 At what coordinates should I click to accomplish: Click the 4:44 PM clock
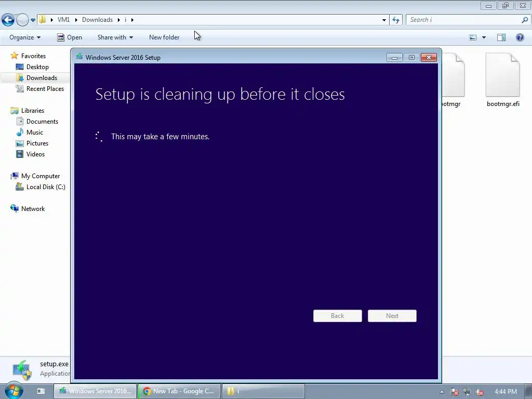[x=506, y=392]
